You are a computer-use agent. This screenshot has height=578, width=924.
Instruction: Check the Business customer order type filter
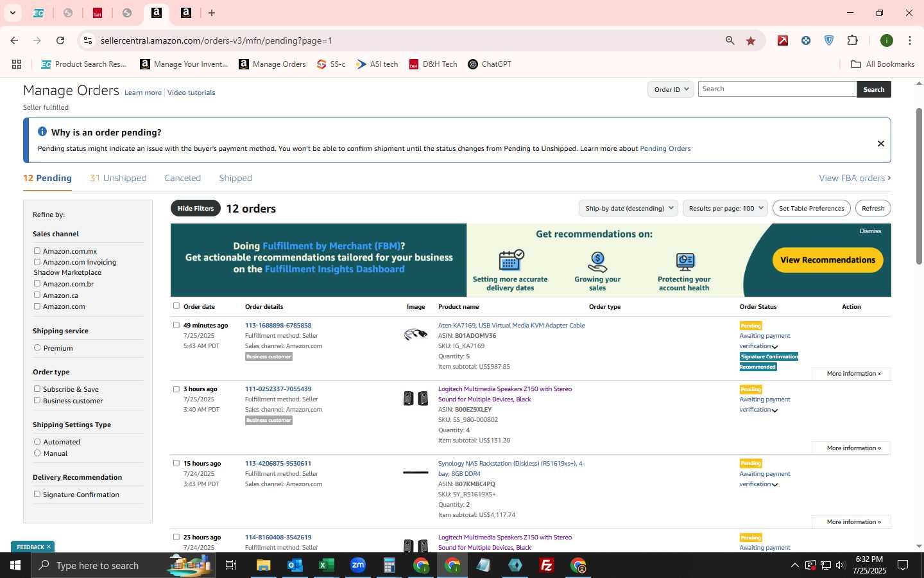click(37, 400)
